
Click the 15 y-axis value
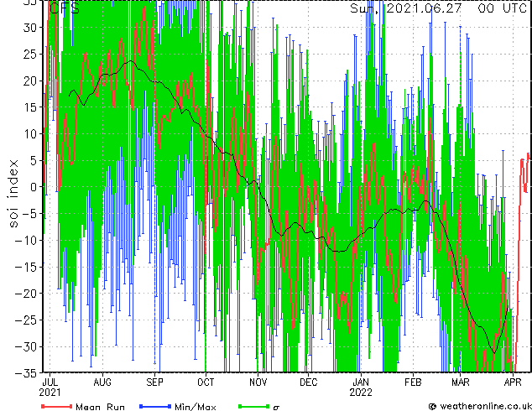pos(29,107)
